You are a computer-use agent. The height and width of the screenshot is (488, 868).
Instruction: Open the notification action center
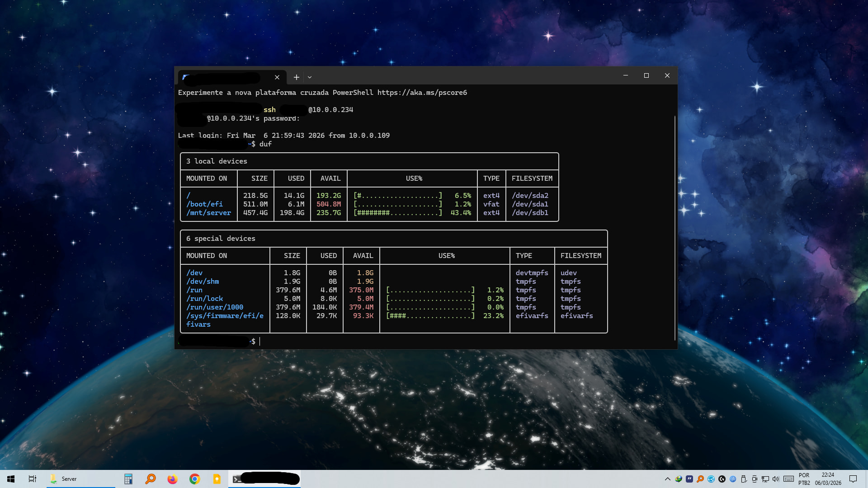click(853, 479)
